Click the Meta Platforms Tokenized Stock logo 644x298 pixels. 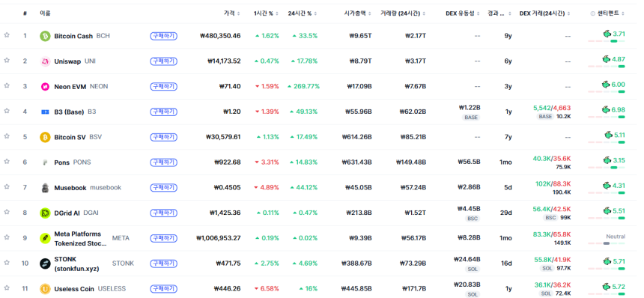click(45, 239)
